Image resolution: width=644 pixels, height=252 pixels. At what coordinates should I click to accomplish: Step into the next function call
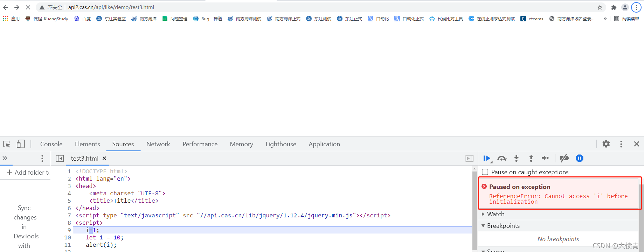(x=516, y=158)
